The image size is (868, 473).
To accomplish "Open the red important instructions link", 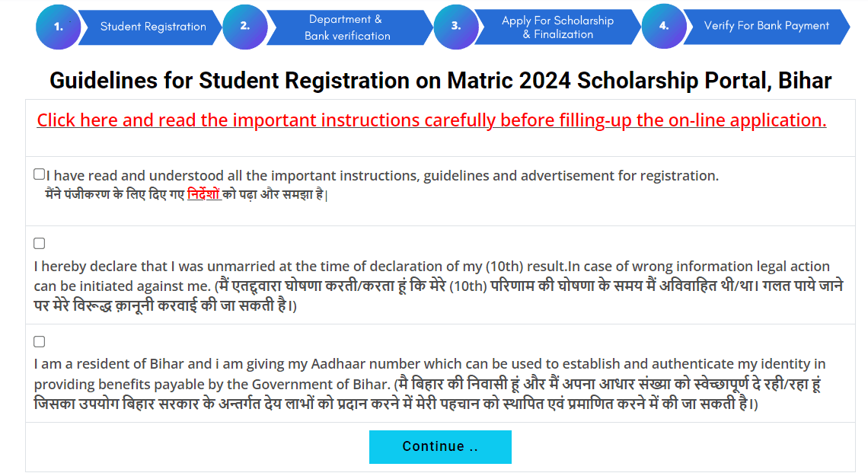I will [431, 120].
